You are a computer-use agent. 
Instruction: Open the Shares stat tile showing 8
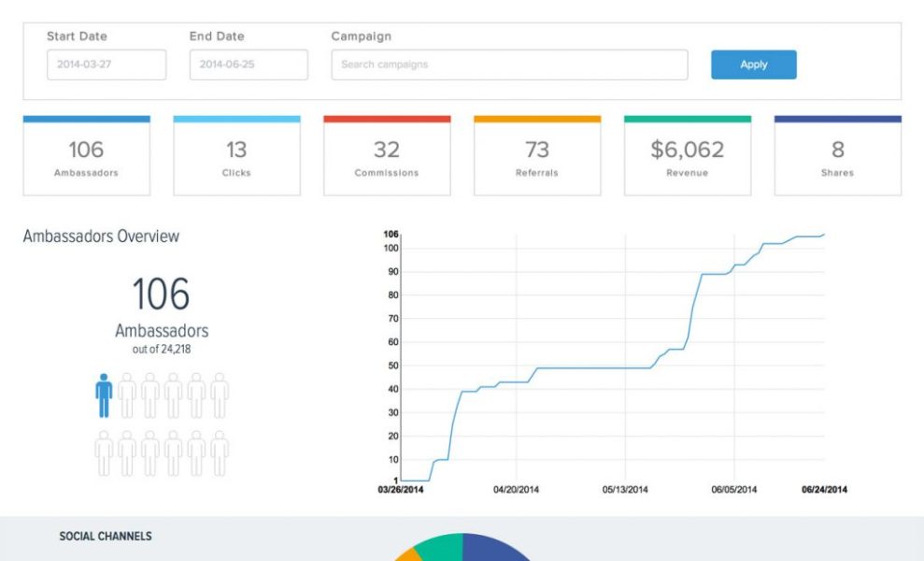837,154
